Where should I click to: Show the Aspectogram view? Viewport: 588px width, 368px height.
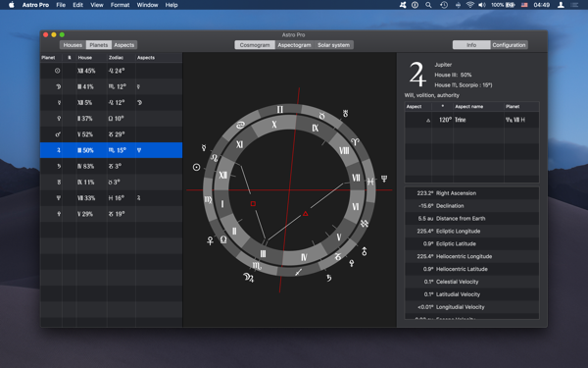click(294, 45)
